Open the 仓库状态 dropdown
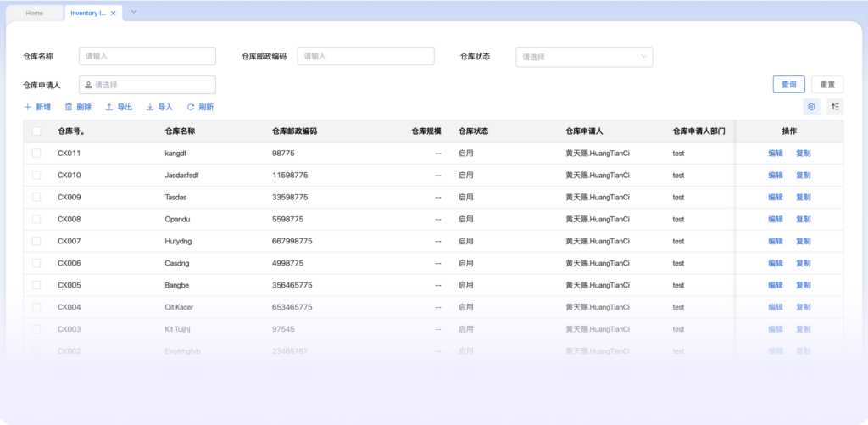The image size is (868, 425). [x=584, y=57]
